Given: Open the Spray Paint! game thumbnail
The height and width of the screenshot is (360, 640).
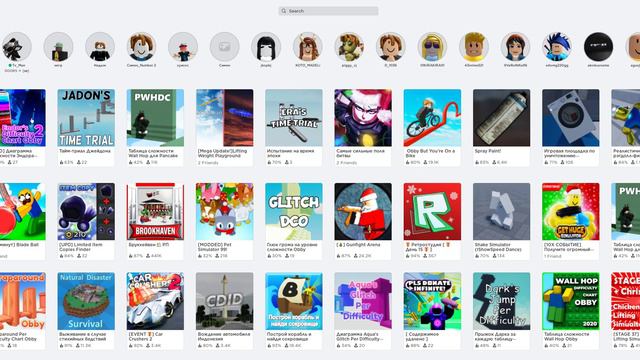Looking at the screenshot, I should [502, 118].
